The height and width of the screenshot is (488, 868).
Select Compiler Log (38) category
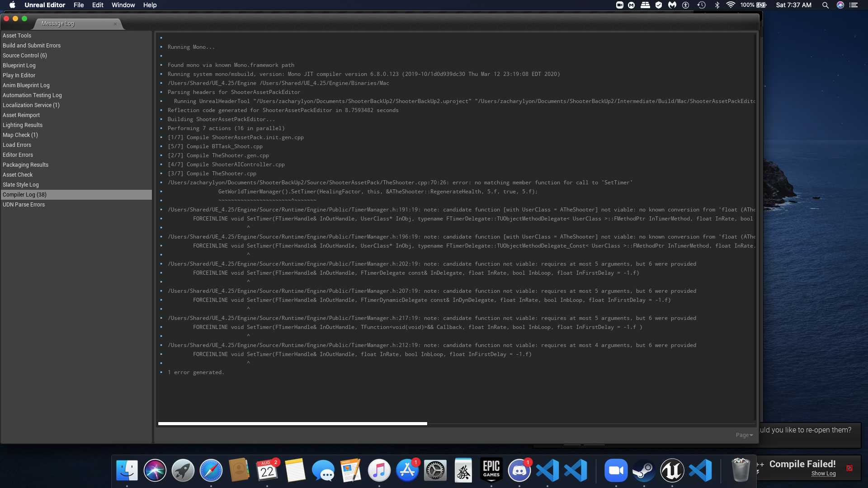click(24, 195)
